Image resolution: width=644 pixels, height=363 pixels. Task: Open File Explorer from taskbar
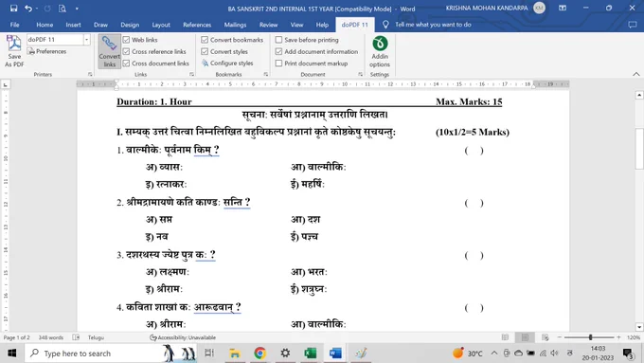tap(235, 354)
